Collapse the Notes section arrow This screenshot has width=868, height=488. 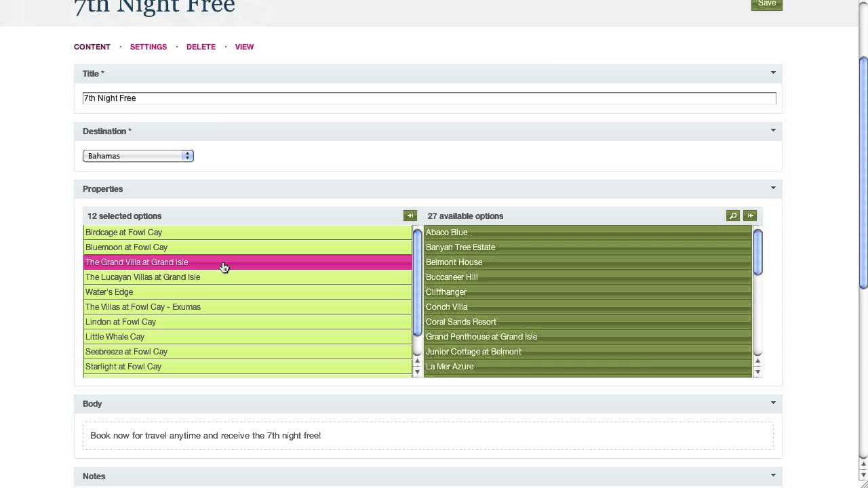point(773,475)
